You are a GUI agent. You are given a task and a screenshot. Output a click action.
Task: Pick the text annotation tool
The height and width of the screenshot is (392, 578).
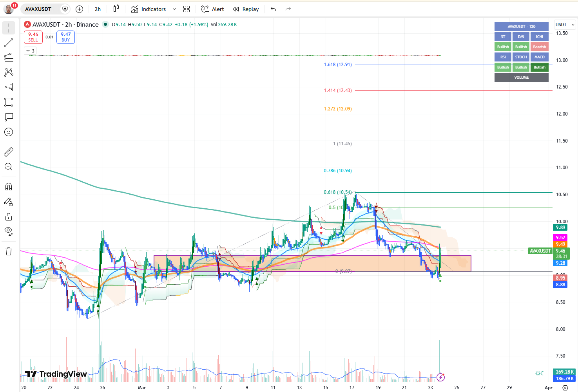pyautogui.click(x=9, y=117)
